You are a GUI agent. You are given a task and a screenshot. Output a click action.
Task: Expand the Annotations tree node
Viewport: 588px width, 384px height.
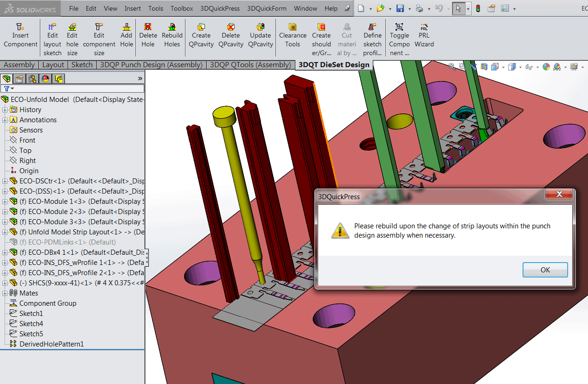point(5,120)
